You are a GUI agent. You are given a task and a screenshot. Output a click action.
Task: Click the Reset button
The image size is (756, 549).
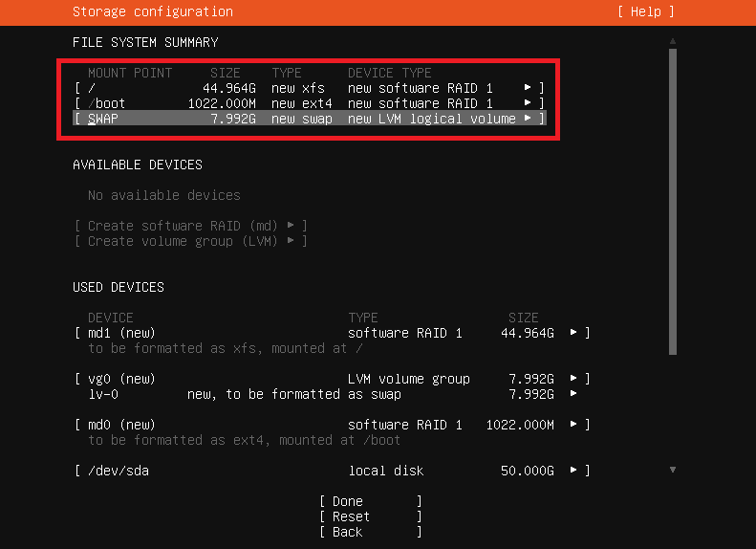coord(371,516)
